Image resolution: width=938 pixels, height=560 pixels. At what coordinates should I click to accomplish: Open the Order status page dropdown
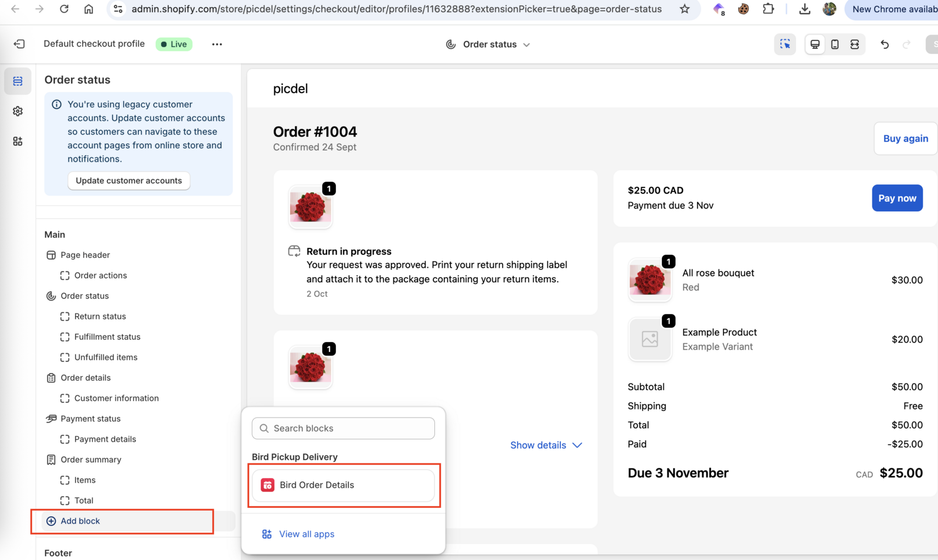(488, 45)
